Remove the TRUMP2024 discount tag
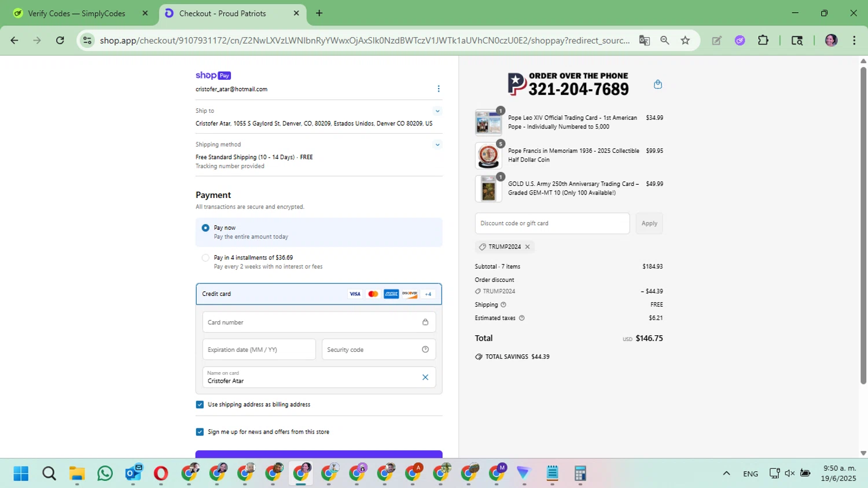 (528, 247)
